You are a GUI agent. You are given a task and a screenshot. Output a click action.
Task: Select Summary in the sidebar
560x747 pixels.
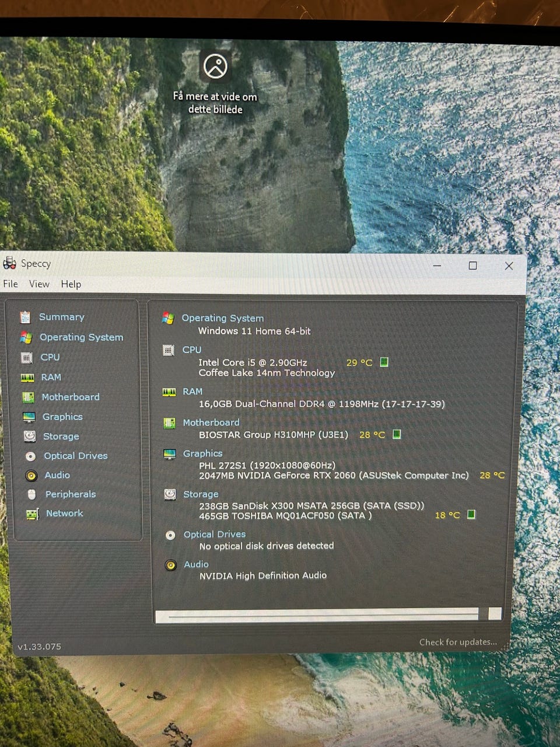point(62,317)
